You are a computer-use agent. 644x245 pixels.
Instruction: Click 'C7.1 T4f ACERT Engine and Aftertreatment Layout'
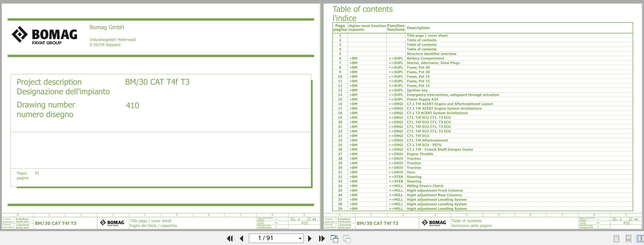pos(450,104)
